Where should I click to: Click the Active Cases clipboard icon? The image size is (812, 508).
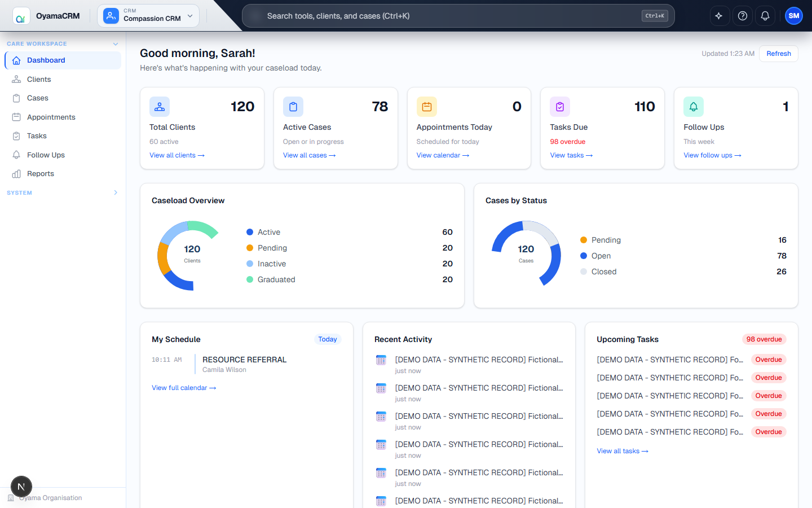[293, 107]
